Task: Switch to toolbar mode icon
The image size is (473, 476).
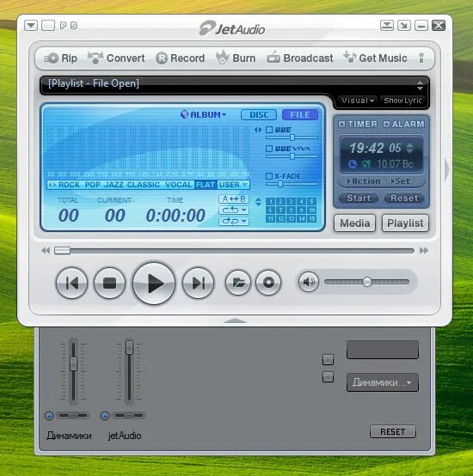Action: click(x=387, y=26)
